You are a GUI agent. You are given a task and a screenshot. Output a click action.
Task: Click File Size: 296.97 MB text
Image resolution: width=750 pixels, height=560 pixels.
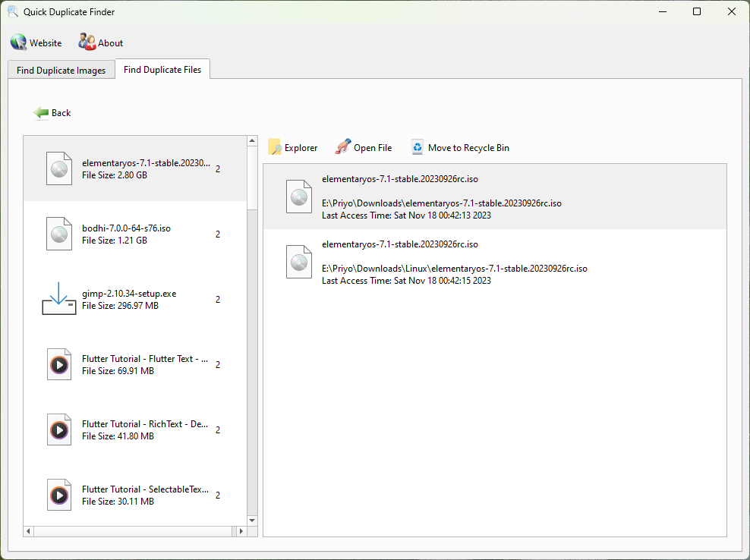pos(120,306)
